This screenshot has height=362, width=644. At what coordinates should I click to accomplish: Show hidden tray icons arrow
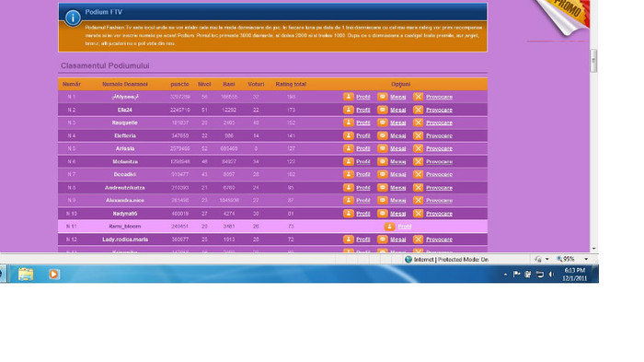click(x=505, y=274)
